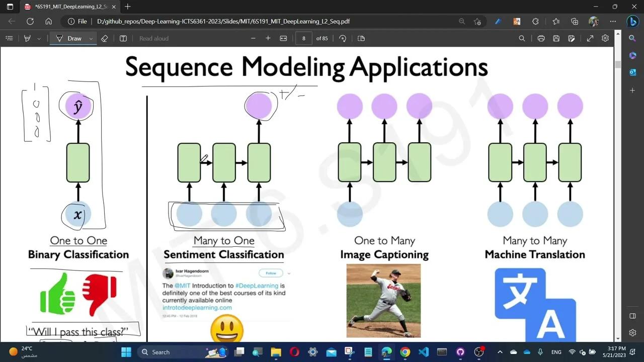Rotate the PDF page
Image resolution: width=644 pixels, height=362 pixels.
point(343,38)
